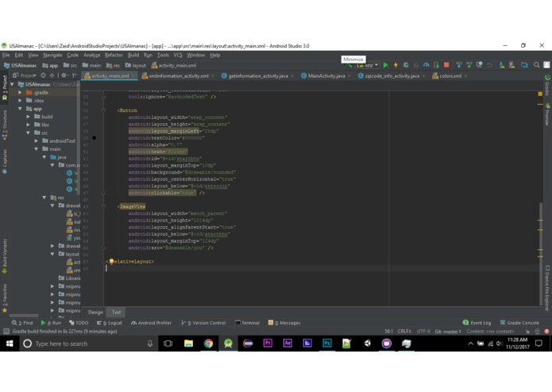Open the TODO tool window
552x392 pixels.
[79, 323]
